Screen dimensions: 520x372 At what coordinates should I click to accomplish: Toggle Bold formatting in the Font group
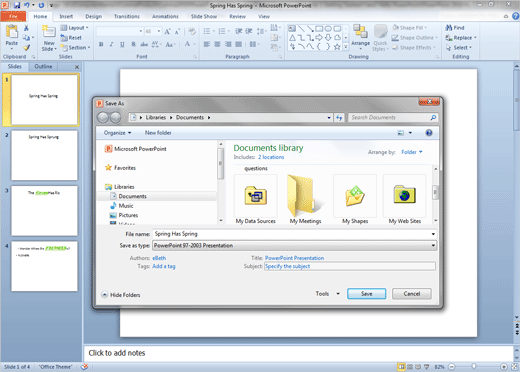coord(101,44)
